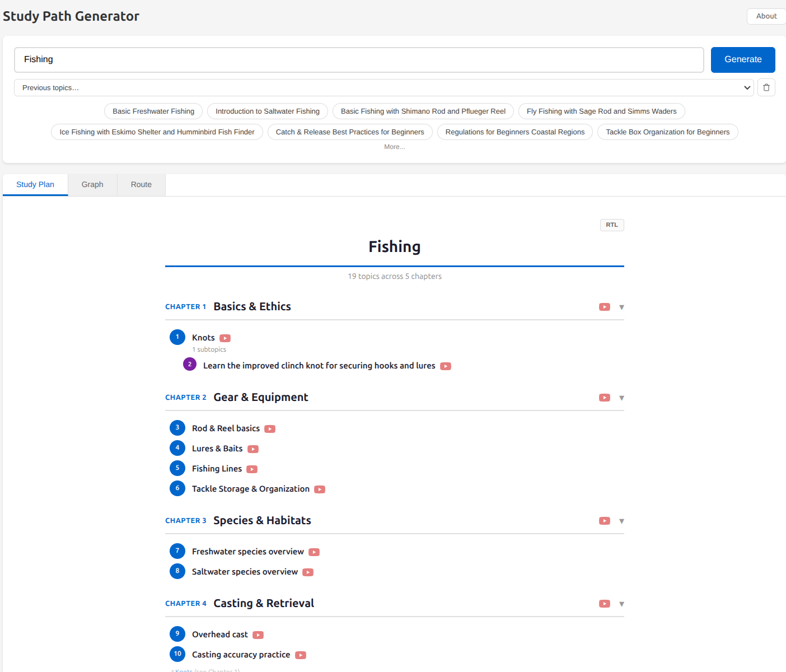Click the More link to show additional topic suggestions
Viewport: 786px width, 672px height.
pyautogui.click(x=394, y=146)
